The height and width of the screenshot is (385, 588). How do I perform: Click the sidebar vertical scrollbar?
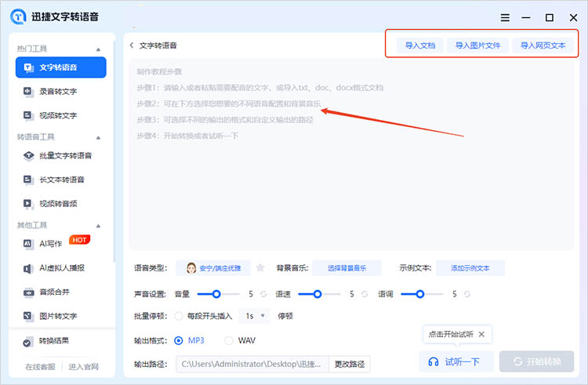(114, 150)
